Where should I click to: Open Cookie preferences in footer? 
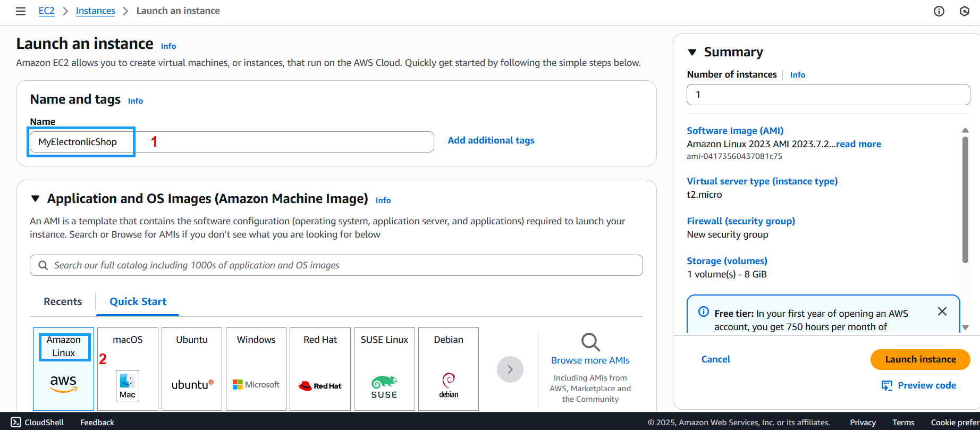955,423
